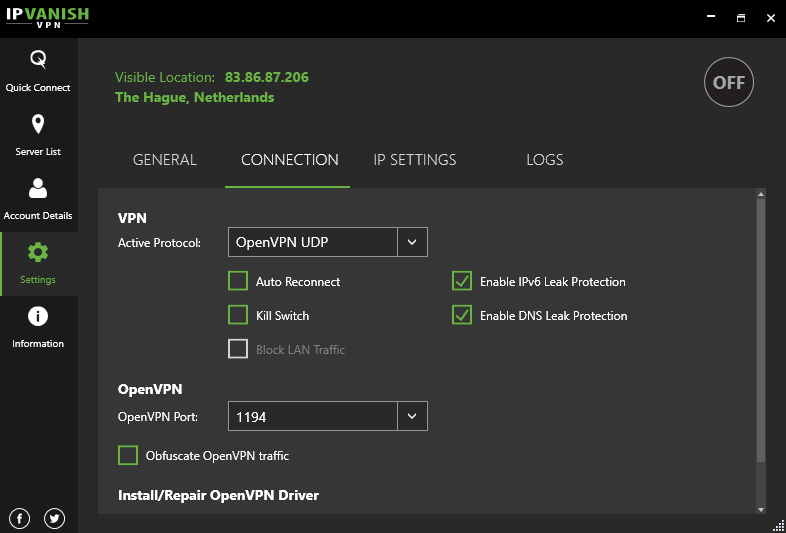Viewport: 786px width, 533px height.
Task: Go to Account Details person icon
Action: coord(38,188)
